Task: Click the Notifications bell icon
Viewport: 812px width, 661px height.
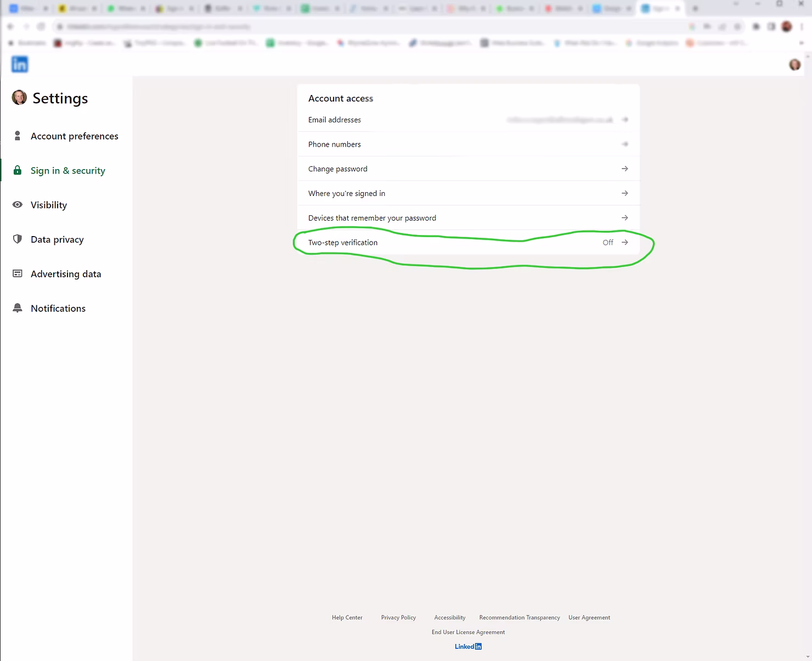Action: [18, 308]
